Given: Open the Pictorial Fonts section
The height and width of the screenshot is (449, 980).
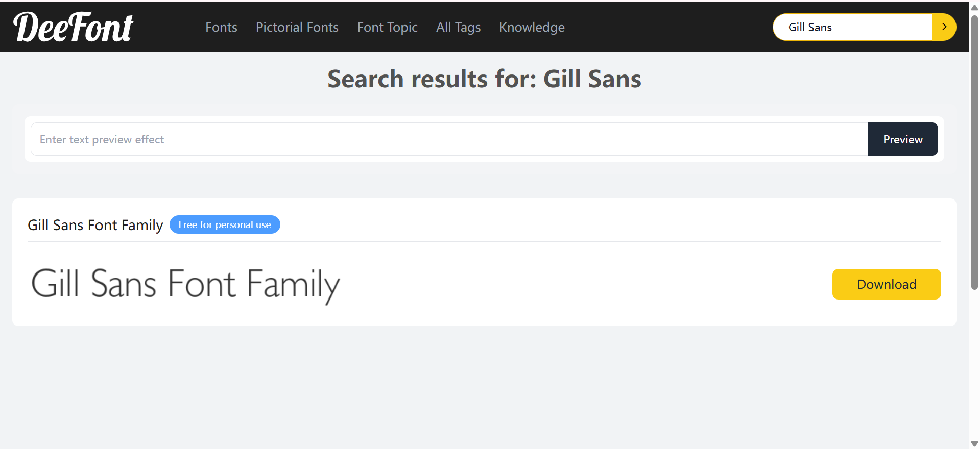Looking at the screenshot, I should (x=297, y=27).
